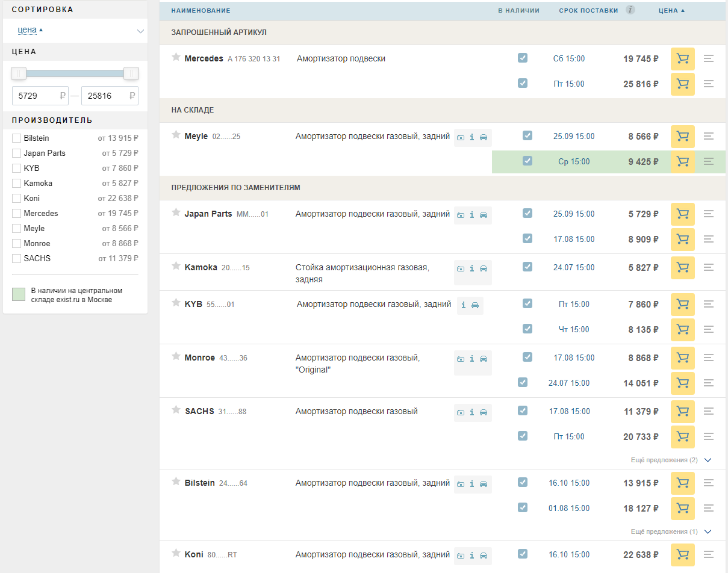
Task: Click the Стойка амортизационная газовая, задняя description
Action: pos(362,273)
